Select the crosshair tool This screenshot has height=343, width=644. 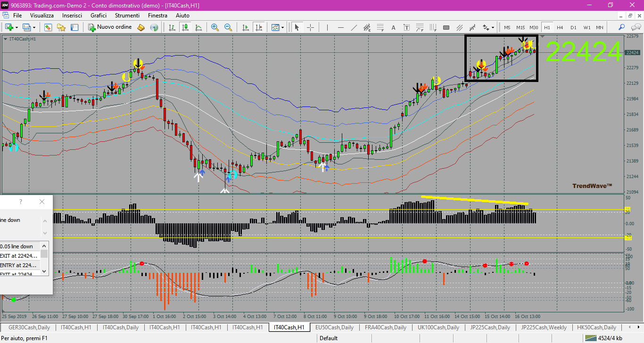(x=310, y=27)
